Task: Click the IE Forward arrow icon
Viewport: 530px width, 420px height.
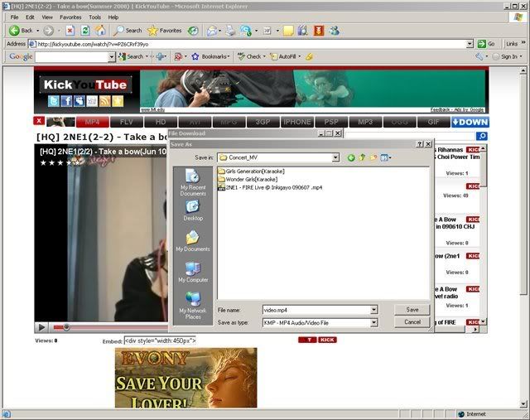Action: (48, 31)
